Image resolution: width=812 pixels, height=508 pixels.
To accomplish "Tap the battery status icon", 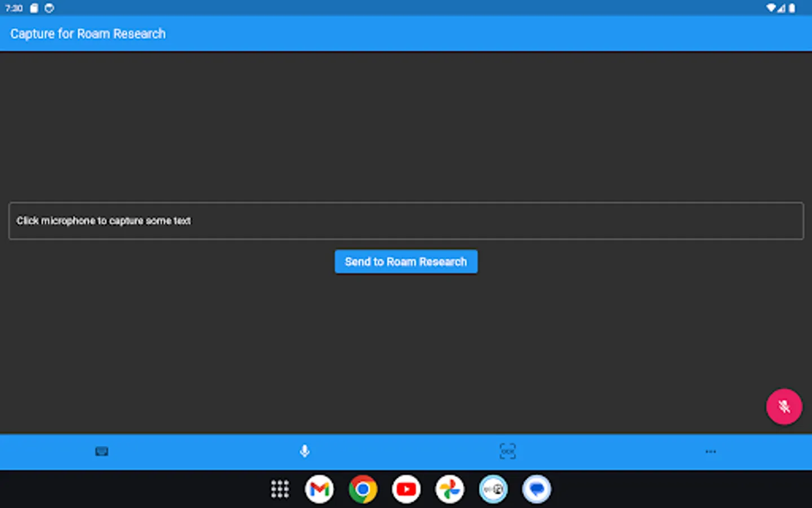I will pyautogui.click(x=792, y=8).
